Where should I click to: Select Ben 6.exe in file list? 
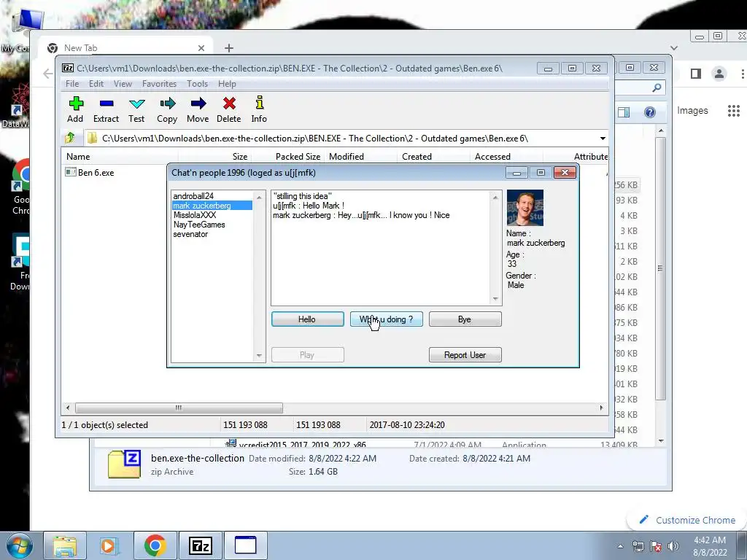coord(96,173)
